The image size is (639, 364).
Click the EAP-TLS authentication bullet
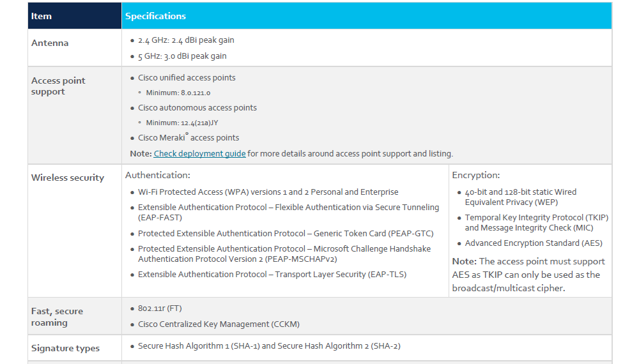[x=272, y=275]
